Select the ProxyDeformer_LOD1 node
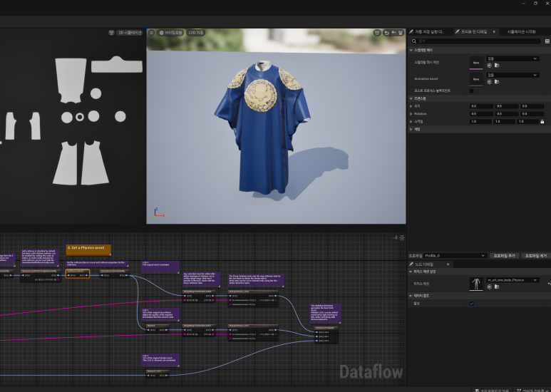Image resolution: width=551 pixels, height=392 pixels. click(253, 332)
